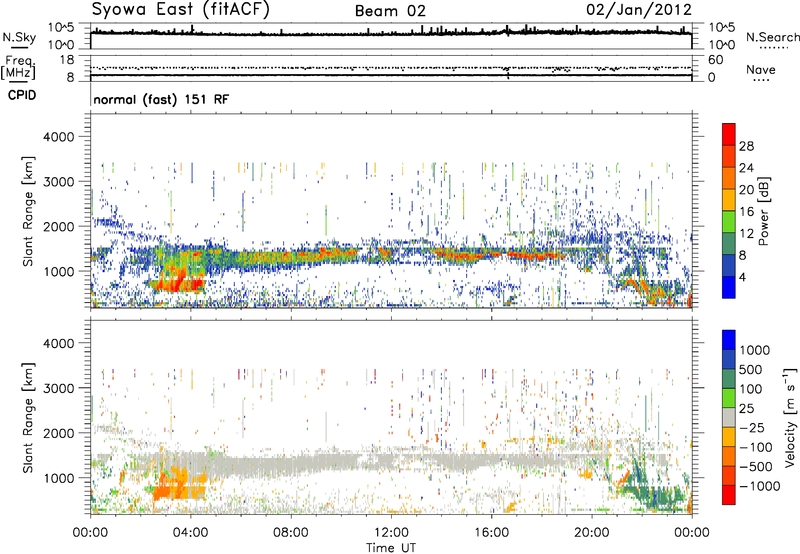Click the "Velocity [m s⁻¹]" colorbar title
The width and height of the screenshot is (800, 554).
[790, 417]
